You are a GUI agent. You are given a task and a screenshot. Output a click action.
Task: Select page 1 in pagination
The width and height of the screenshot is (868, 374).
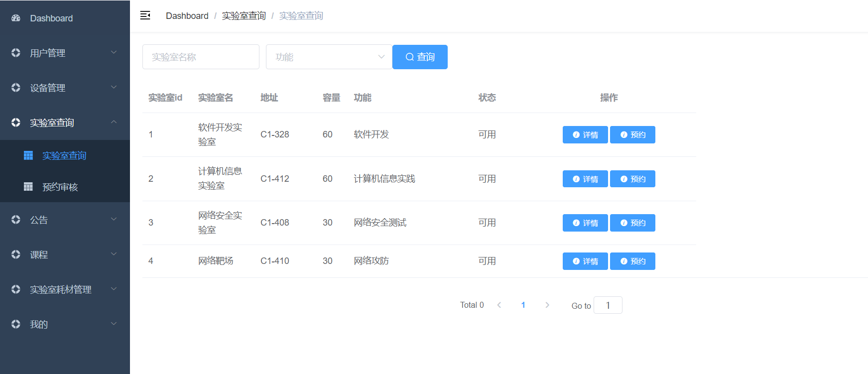click(x=523, y=305)
